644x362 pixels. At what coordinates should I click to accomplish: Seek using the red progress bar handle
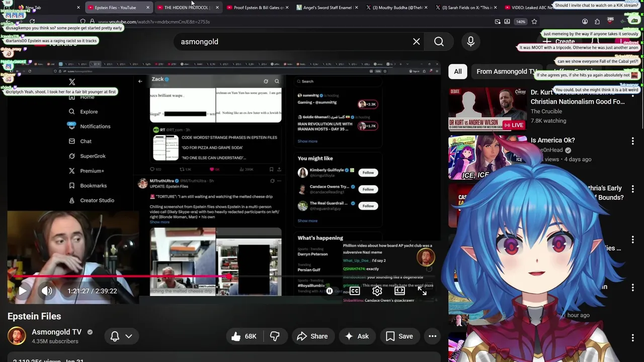pyautogui.click(x=229, y=276)
